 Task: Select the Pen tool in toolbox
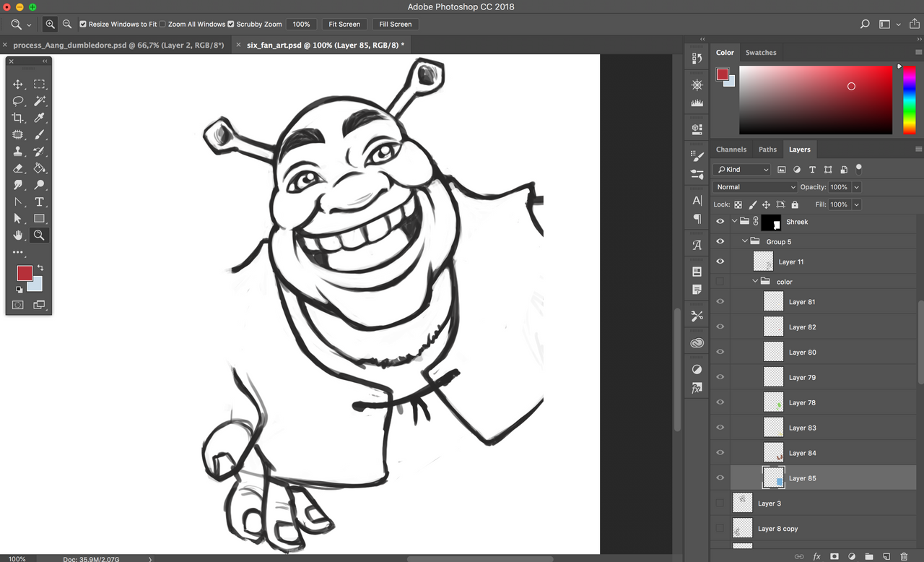pos(18,202)
